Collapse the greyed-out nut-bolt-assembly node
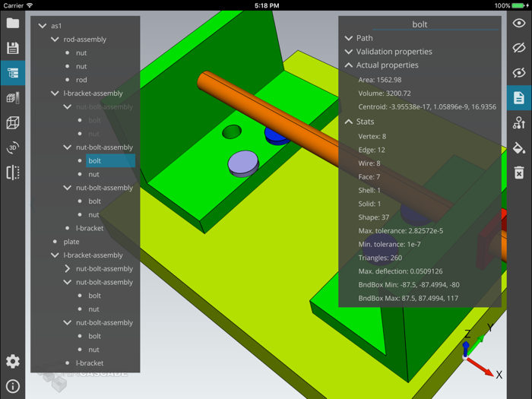The height and width of the screenshot is (399, 532). (67, 107)
